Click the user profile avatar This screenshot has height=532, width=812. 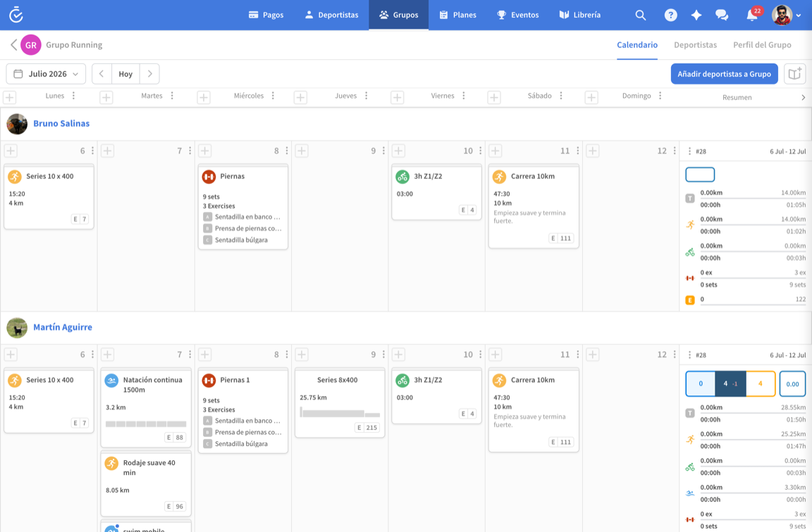point(782,15)
